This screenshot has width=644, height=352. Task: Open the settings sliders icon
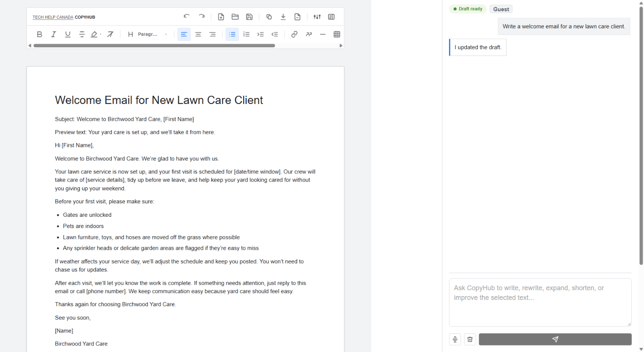(x=317, y=17)
